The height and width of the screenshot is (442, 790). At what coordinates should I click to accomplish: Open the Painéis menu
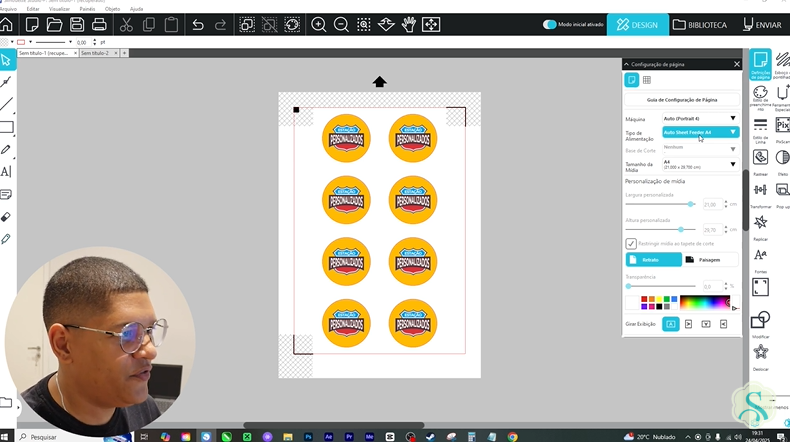[x=87, y=9]
